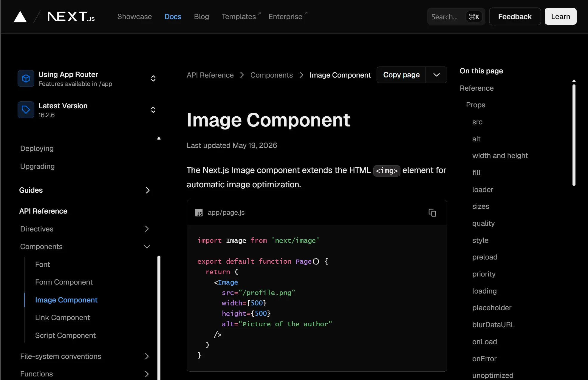Image resolution: width=588 pixels, height=380 pixels.
Task: Jump to the blurDataURL prop
Action: pos(493,325)
